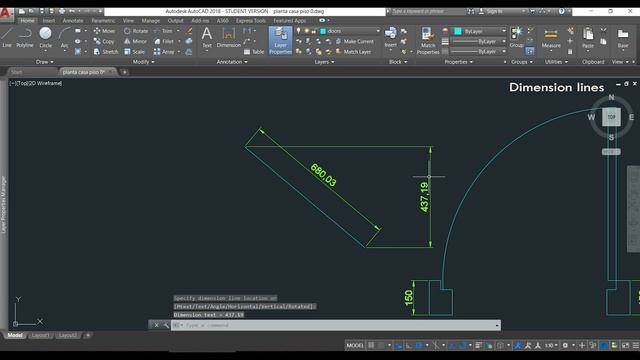This screenshot has height=360, width=640.
Task: Click the cyan object color swatch
Action: click(x=458, y=31)
